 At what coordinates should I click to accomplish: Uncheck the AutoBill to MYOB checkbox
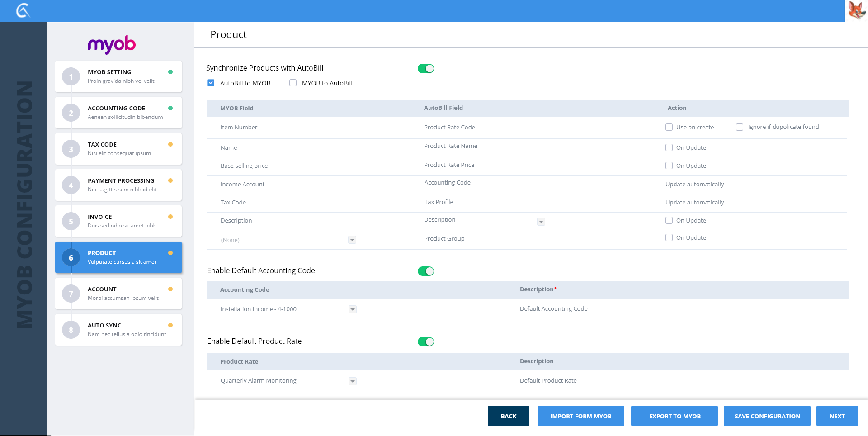tap(211, 83)
